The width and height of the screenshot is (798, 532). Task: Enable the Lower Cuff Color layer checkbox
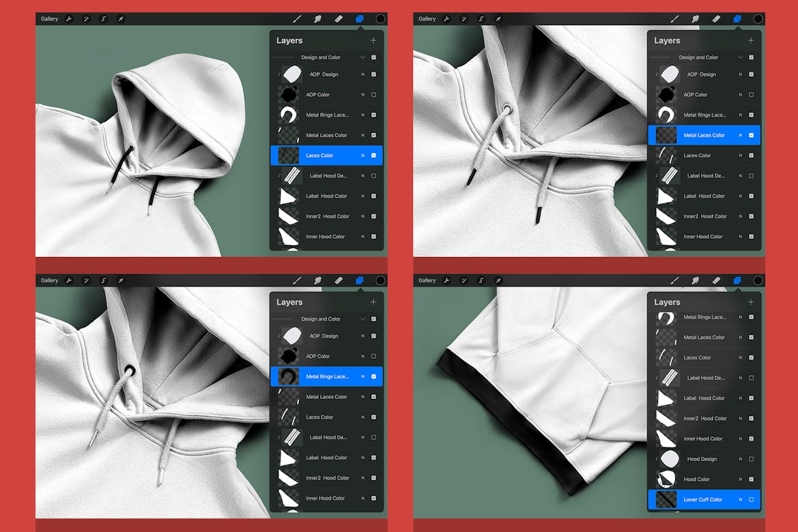(752, 499)
